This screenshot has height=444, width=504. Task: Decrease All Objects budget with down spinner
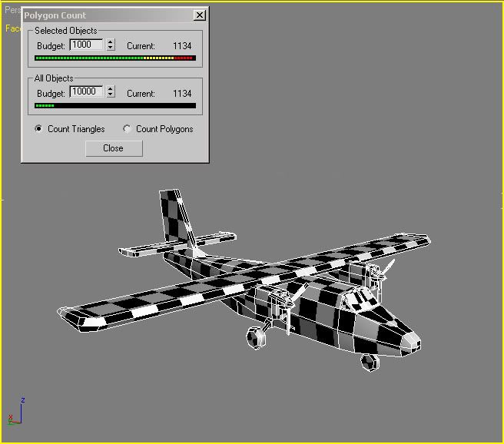coord(111,95)
